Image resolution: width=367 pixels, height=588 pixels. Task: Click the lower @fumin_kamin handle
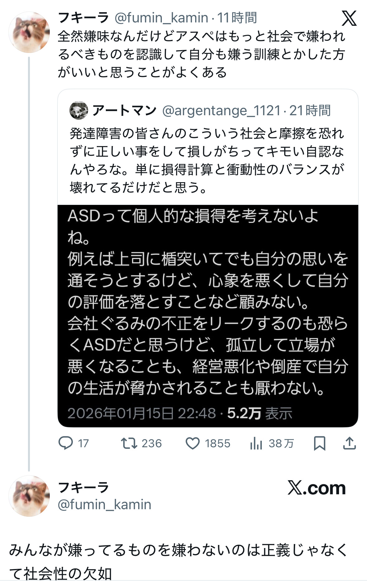(x=105, y=505)
